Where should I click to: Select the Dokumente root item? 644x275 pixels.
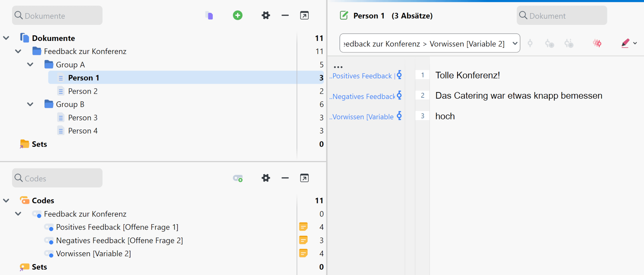coord(53,38)
